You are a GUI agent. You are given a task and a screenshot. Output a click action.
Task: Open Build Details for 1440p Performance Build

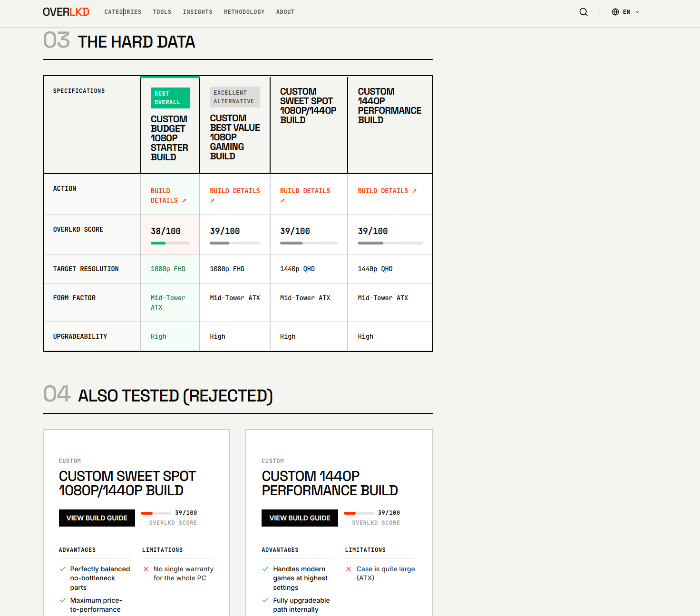387,191
